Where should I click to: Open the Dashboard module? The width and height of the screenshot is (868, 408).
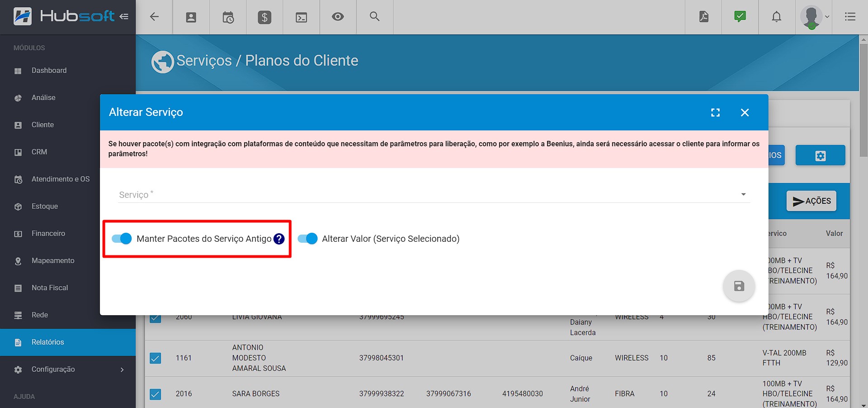point(68,71)
